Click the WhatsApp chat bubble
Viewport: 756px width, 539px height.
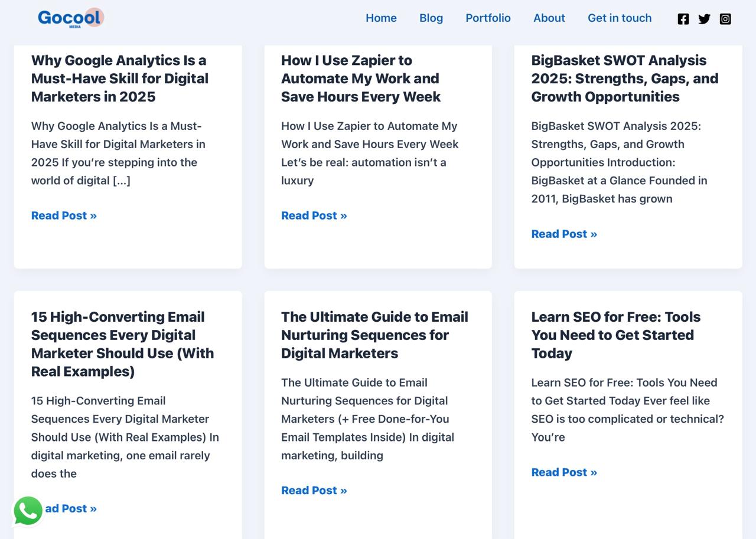pyautogui.click(x=28, y=511)
